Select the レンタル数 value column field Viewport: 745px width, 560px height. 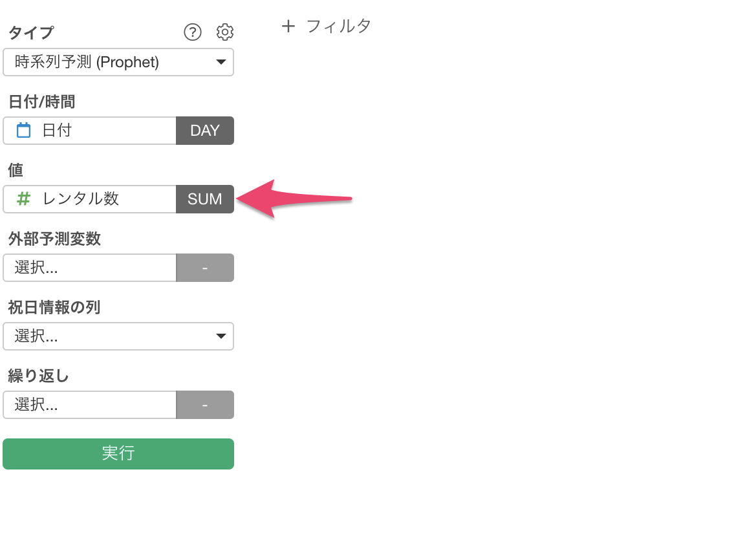click(x=90, y=199)
